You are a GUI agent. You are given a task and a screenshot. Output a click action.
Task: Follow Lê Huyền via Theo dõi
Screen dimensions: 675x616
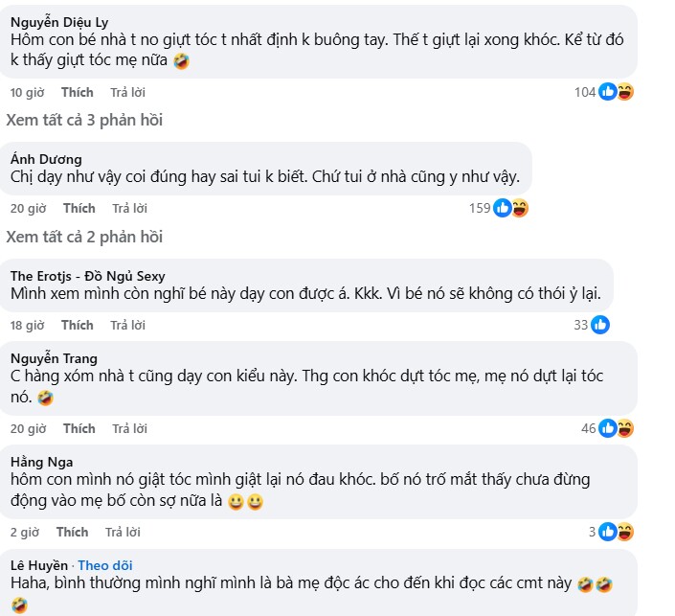click(x=107, y=563)
